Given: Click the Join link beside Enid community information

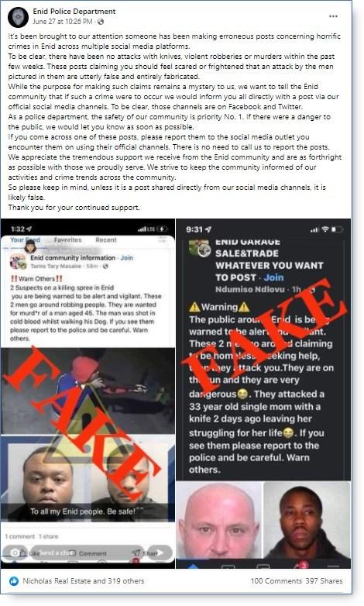Looking at the screenshot, I should pos(127,258).
